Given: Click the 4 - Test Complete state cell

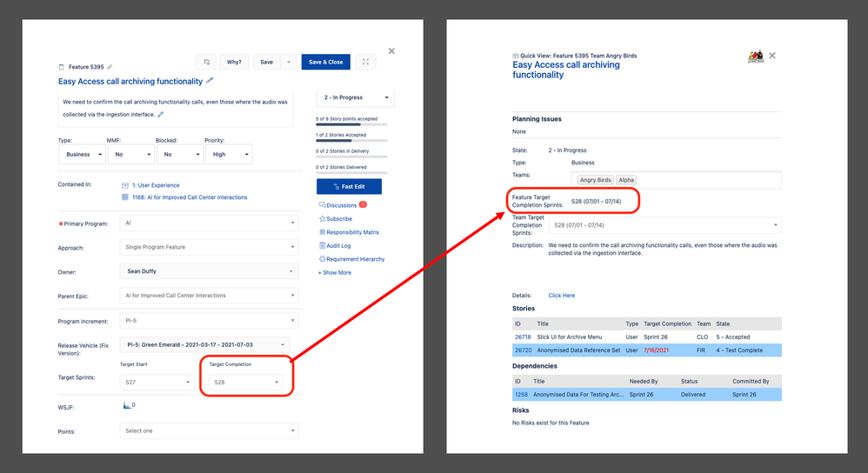Looking at the screenshot, I should pyautogui.click(x=739, y=350).
